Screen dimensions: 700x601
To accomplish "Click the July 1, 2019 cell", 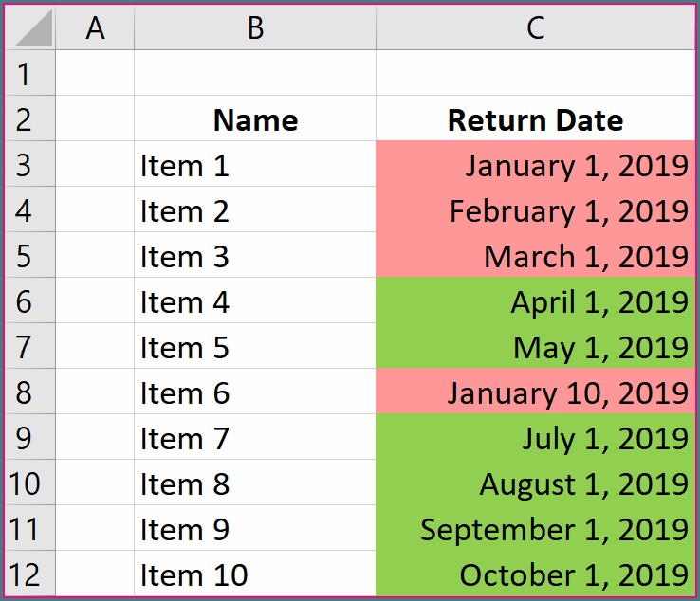I will [x=535, y=438].
